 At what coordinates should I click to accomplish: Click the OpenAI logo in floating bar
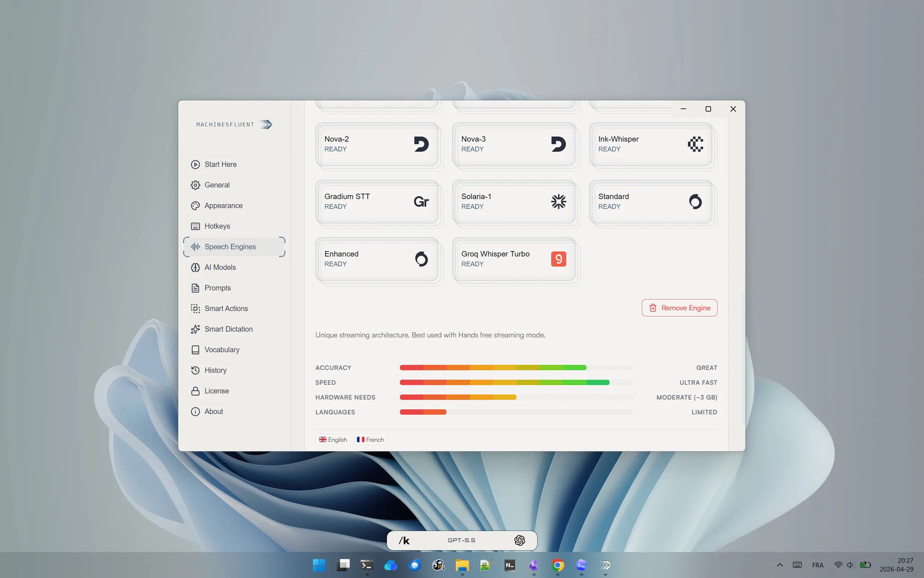pyautogui.click(x=520, y=540)
